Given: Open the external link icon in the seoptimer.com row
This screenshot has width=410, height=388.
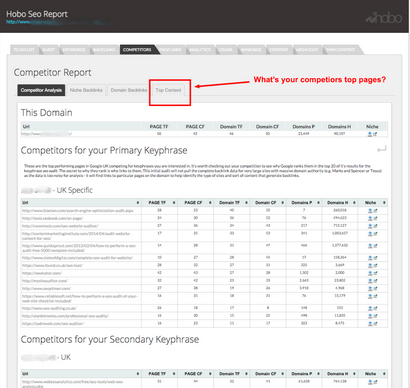Looking at the screenshot, I should click(375, 289).
